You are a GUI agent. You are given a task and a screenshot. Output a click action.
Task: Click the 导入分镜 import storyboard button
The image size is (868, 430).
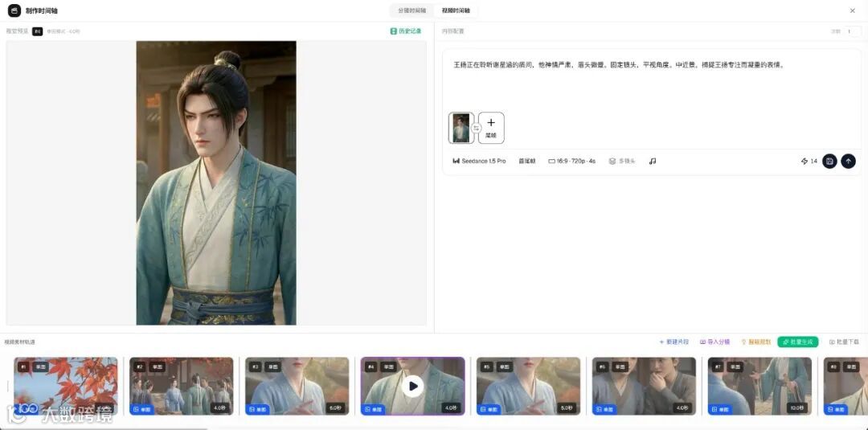tap(714, 342)
